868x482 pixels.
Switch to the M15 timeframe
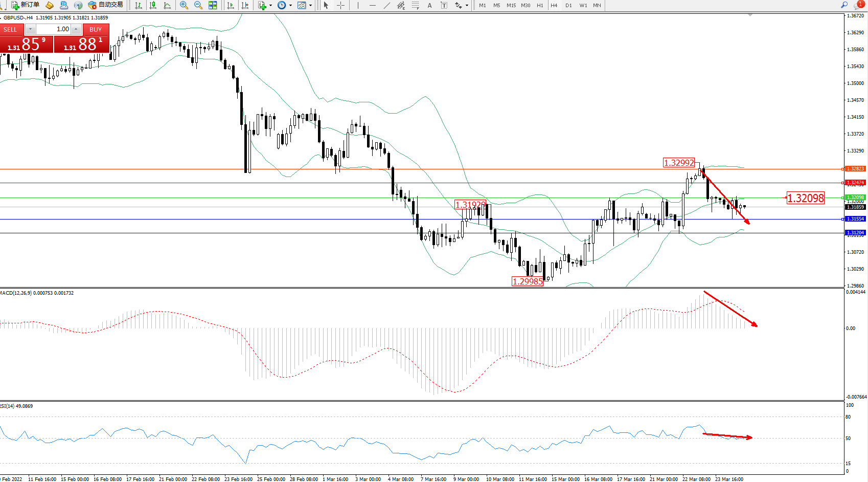coord(511,5)
